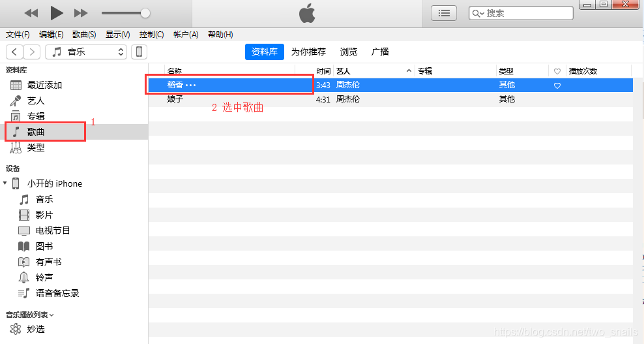This screenshot has width=644, height=344.
Task: Click the 4:31 duration of 娘子
Action: pyautogui.click(x=323, y=99)
